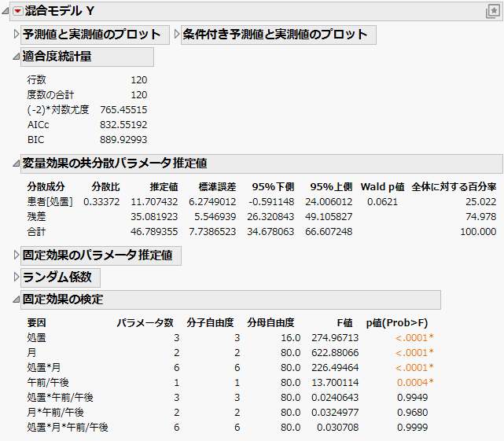Expand 固定効果のパラメータ推定値 section

coord(16,255)
